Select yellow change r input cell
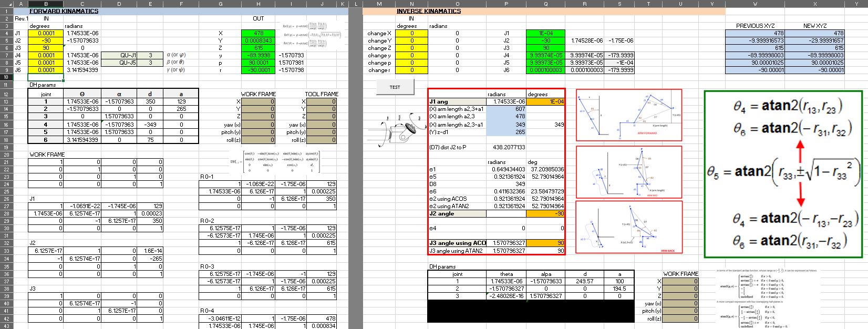 click(411, 70)
